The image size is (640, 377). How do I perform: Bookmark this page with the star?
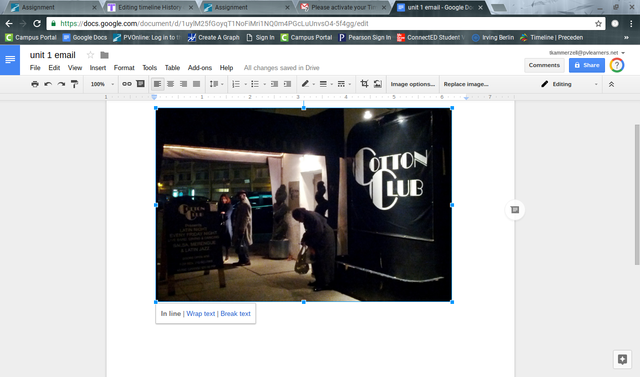click(598, 24)
